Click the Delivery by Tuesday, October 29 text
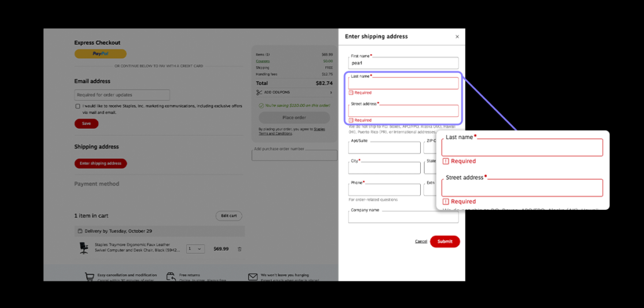Screen dimensions: 644x308 pos(118,231)
